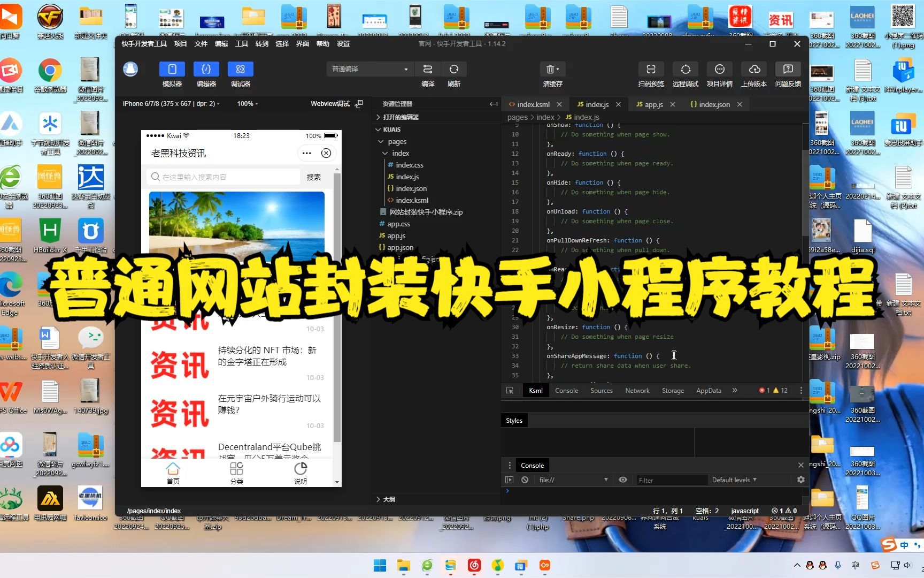Switch to the Sources devtools tab
Image resolution: width=924 pixels, height=578 pixels.
click(602, 391)
